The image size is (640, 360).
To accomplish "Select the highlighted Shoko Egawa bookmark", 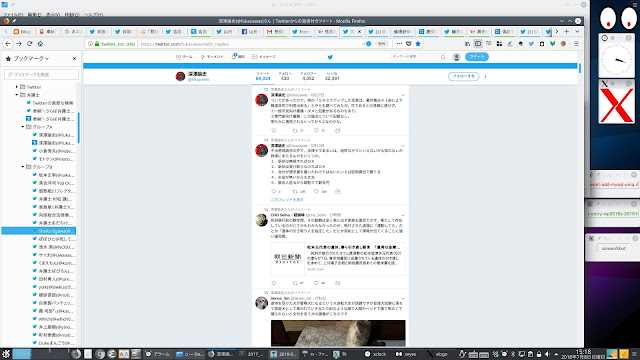I will (x=38, y=231).
